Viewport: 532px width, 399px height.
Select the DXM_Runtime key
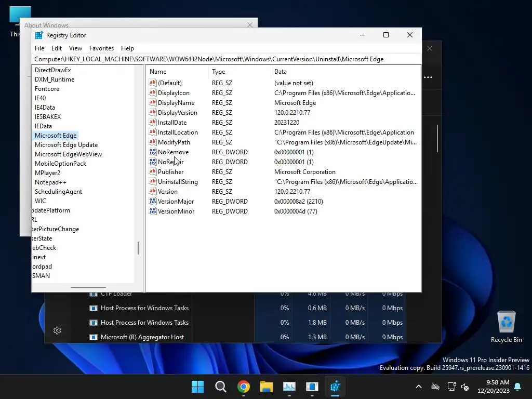tap(54, 79)
